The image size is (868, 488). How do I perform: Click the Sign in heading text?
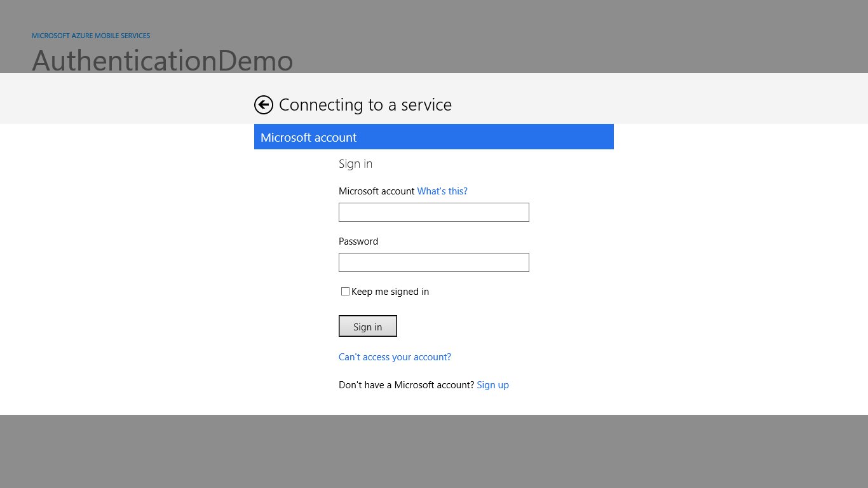click(355, 164)
